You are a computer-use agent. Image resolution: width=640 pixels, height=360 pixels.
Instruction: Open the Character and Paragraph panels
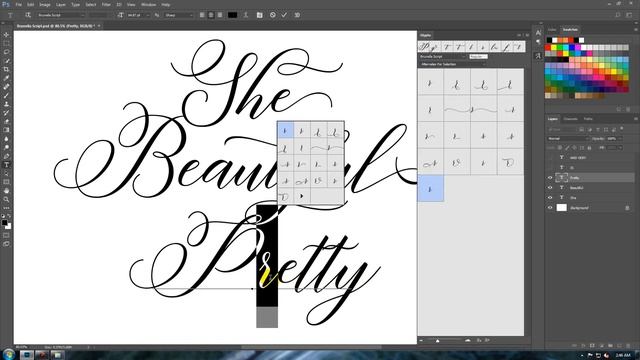(259, 15)
